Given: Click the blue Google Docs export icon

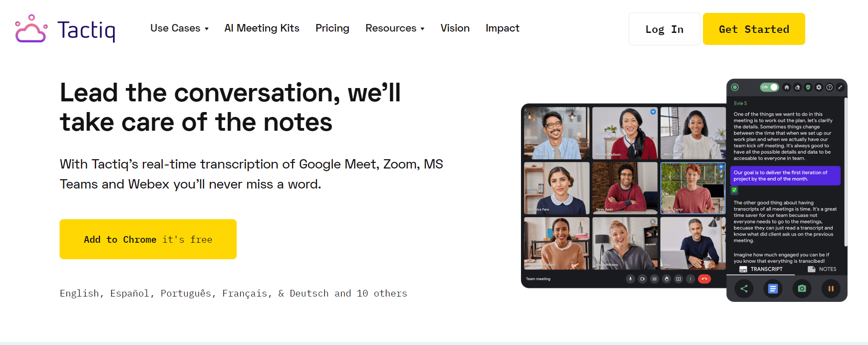Looking at the screenshot, I should (x=773, y=289).
